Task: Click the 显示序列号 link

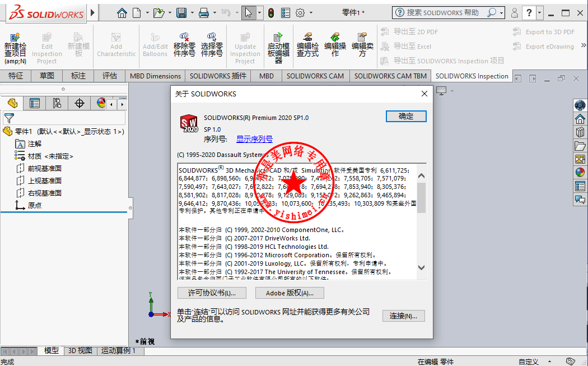Action: click(254, 139)
